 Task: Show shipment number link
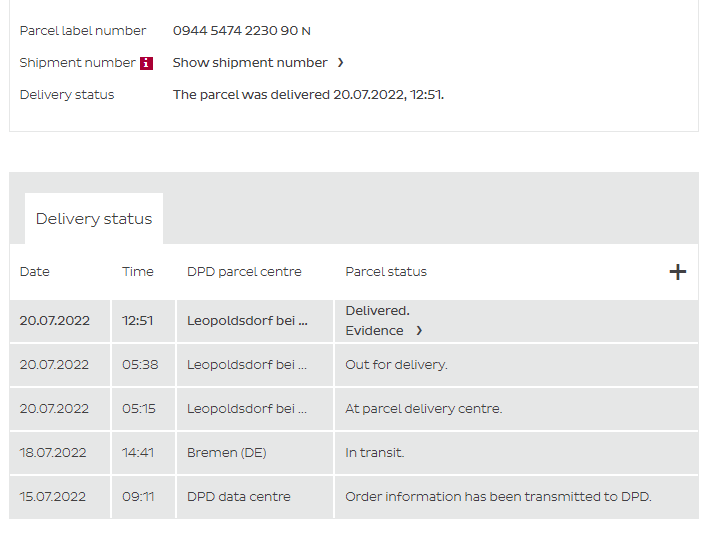click(x=250, y=63)
